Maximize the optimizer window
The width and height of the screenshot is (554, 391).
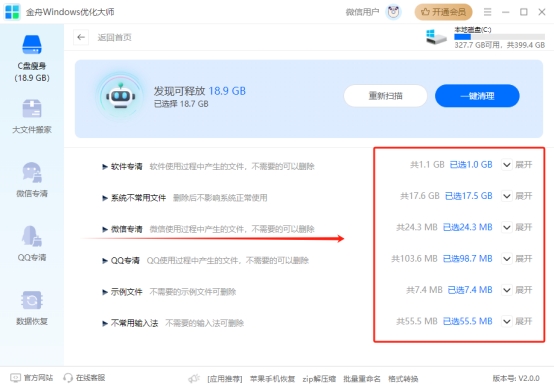[524, 12]
